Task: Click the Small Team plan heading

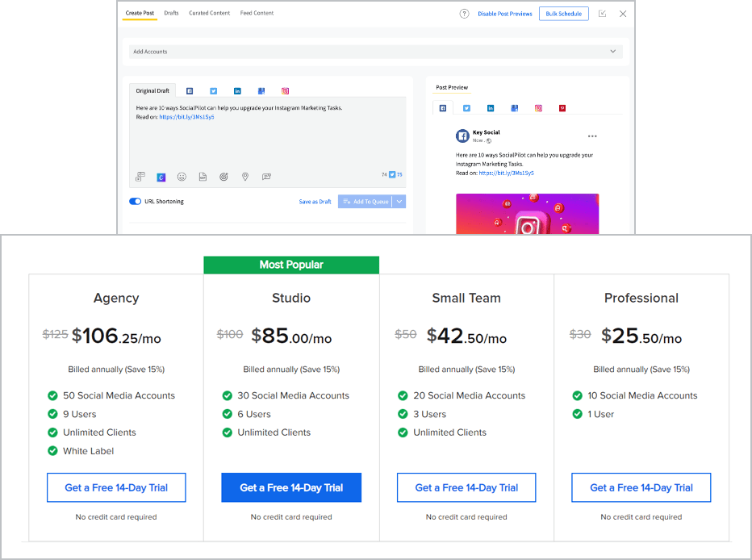Action: point(466,299)
